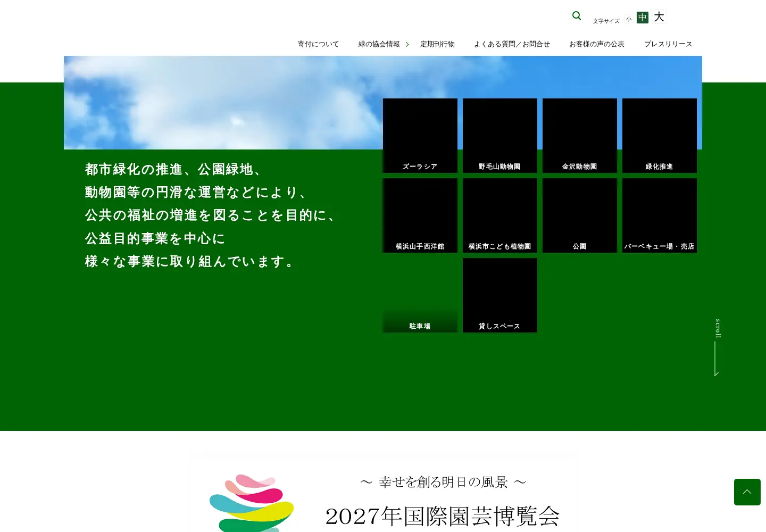The image size is (766, 532).
Task: Select the 緑化推進 tile
Action: pos(660,136)
